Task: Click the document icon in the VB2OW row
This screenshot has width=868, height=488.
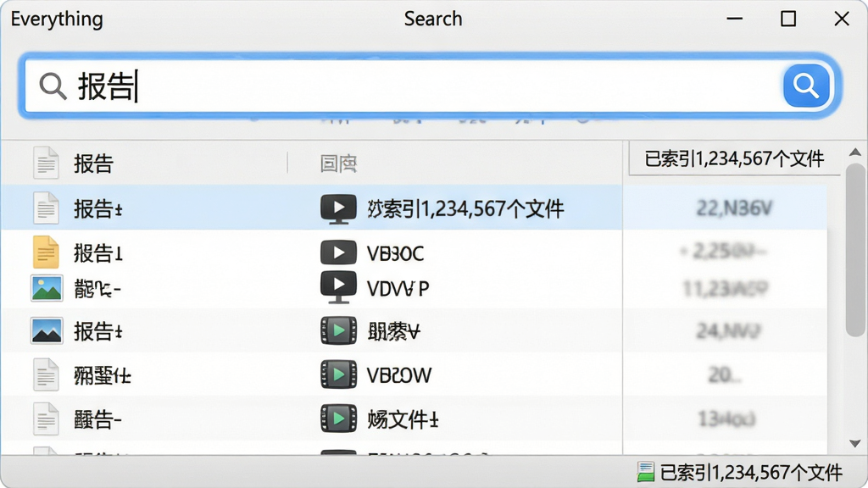Action: point(46,374)
